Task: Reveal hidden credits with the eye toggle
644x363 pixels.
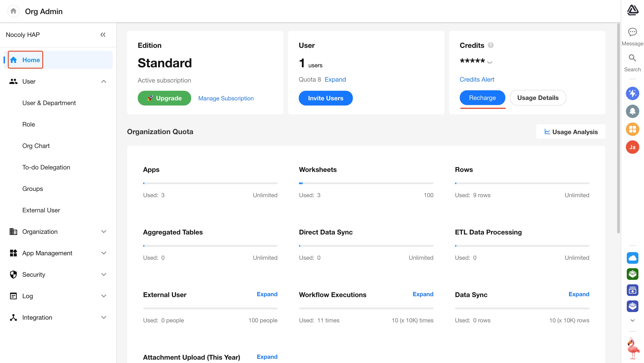Action: [490, 62]
